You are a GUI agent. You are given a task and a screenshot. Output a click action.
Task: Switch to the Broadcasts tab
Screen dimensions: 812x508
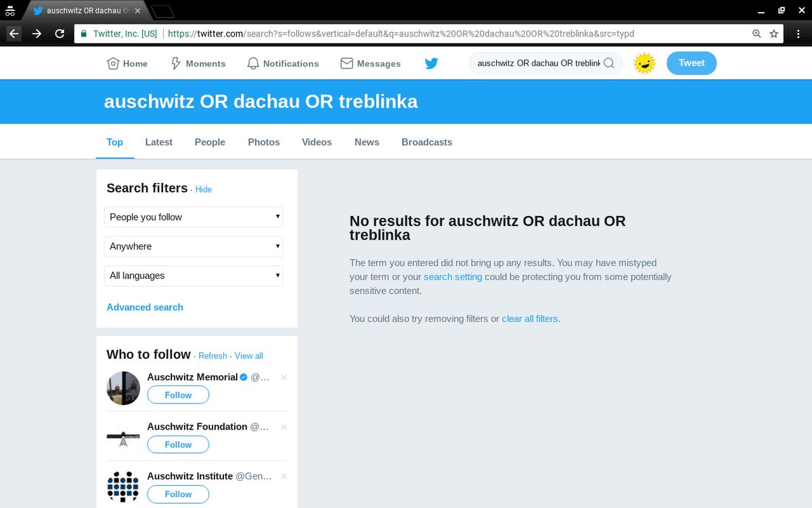click(427, 142)
